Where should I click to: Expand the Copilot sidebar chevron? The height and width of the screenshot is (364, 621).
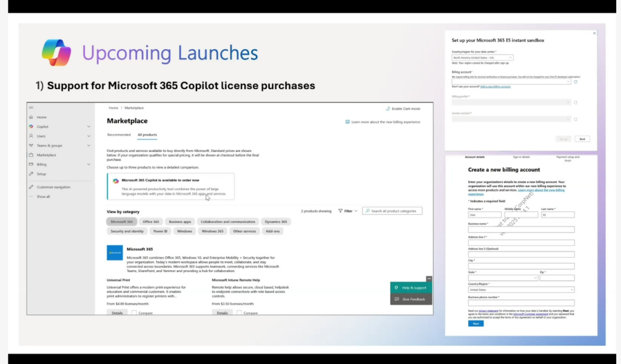pos(89,127)
